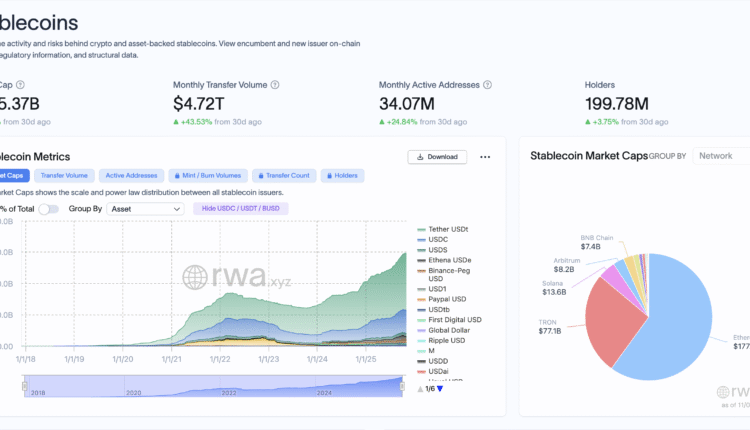Toggle the % of Total switch
Viewport: 750px width, 430px height.
tap(47, 209)
